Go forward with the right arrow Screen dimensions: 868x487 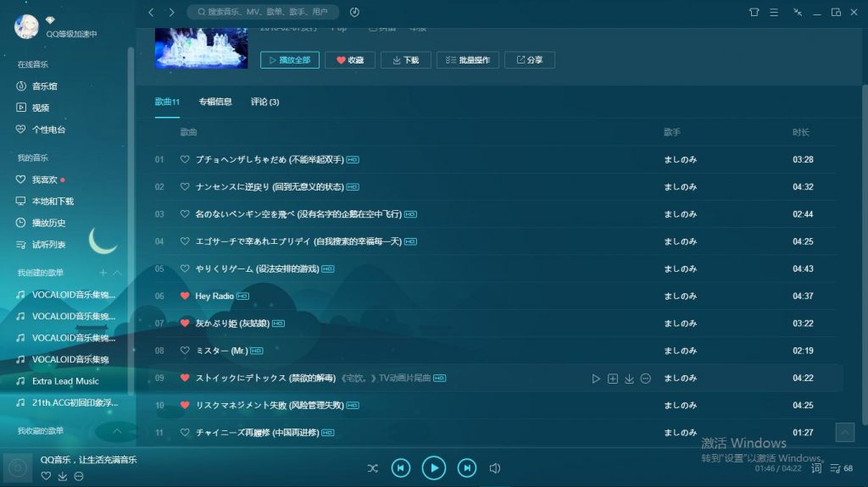[171, 12]
